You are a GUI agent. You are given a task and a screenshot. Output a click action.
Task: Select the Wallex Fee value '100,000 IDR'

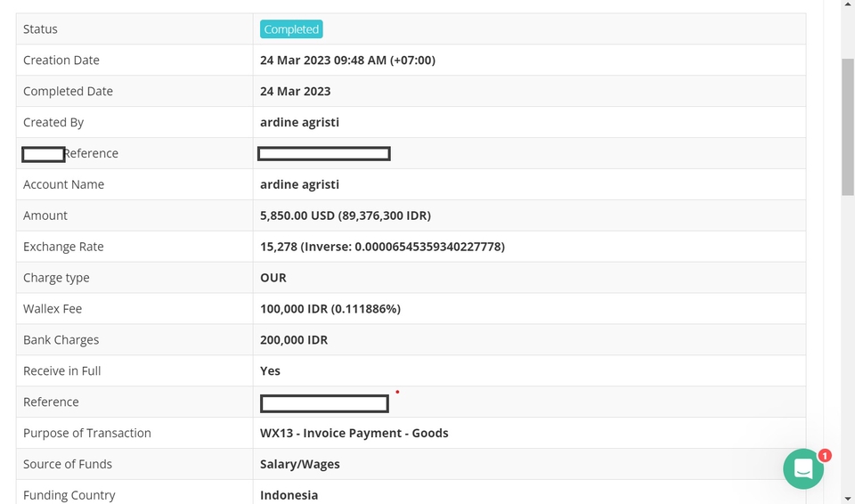coord(293,309)
